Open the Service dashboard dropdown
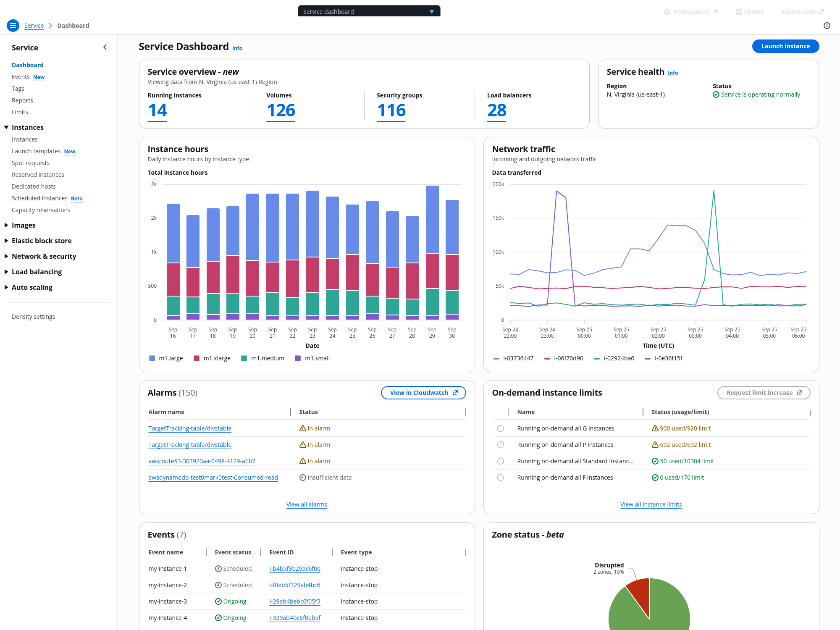 [x=369, y=11]
